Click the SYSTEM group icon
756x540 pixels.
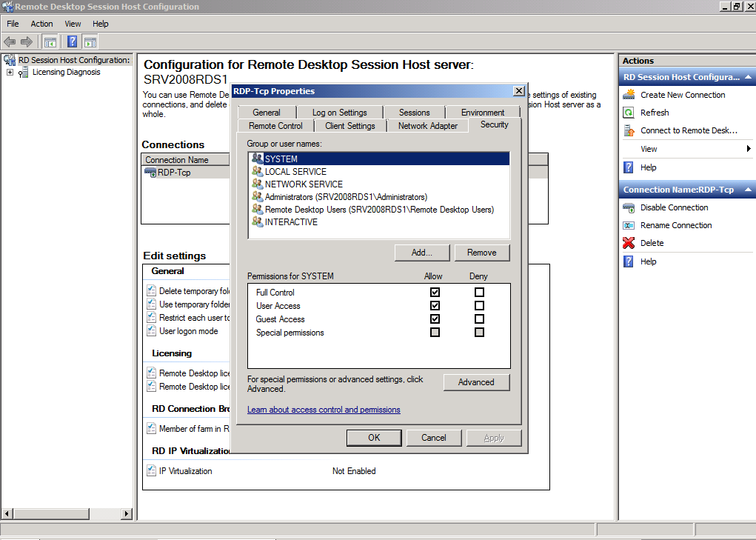click(258, 159)
